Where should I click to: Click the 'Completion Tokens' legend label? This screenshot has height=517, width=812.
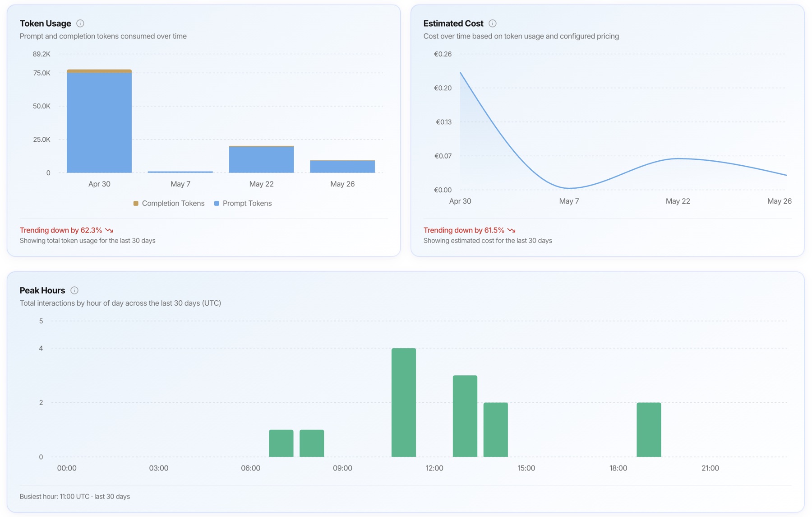(173, 204)
